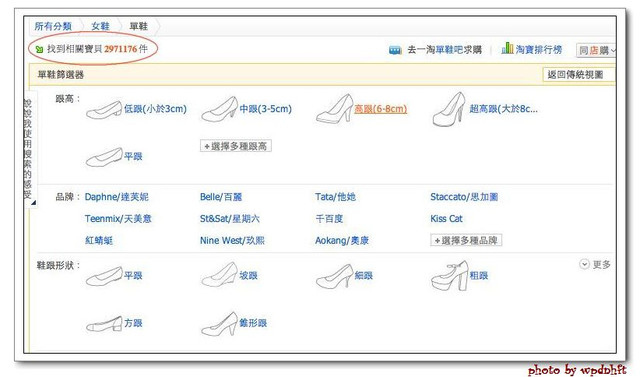Click the 坡跟 wedge shoe icon

coord(220,275)
